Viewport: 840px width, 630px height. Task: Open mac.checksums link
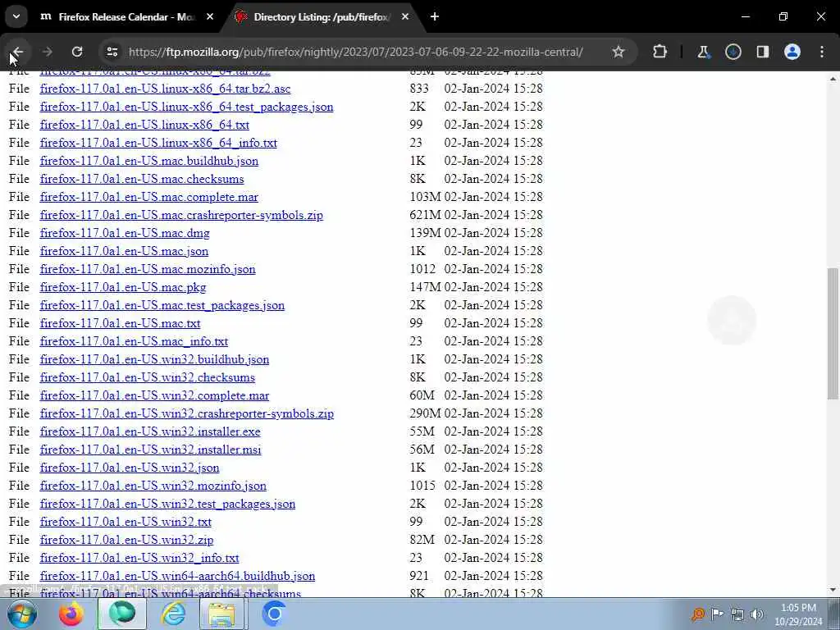(142, 179)
